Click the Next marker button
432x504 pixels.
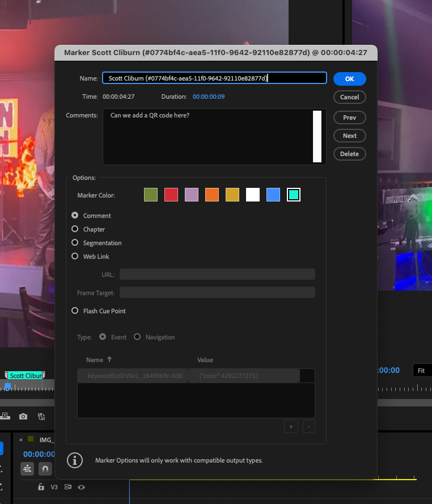coord(349,136)
